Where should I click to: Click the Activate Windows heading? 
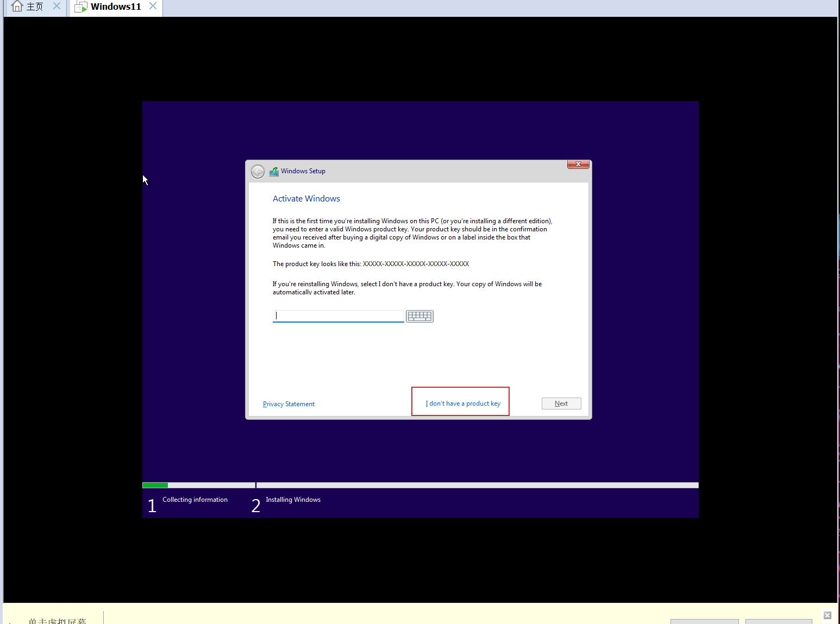(x=306, y=199)
